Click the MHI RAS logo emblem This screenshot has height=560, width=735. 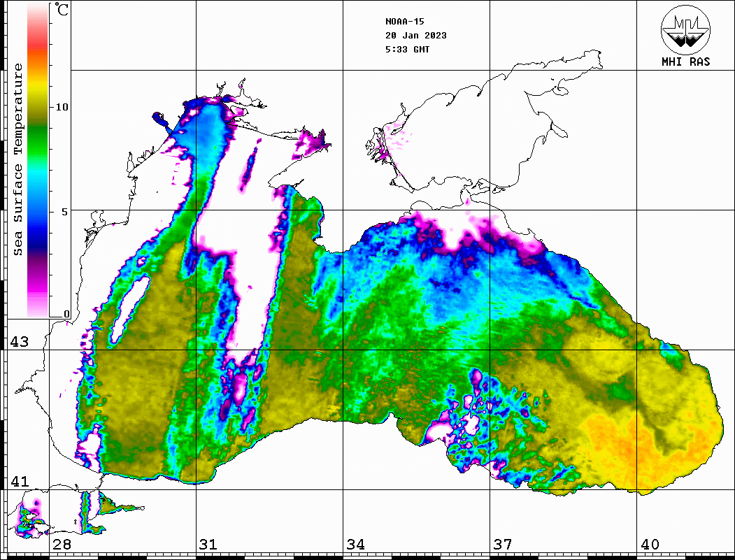[x=685, y=29]
